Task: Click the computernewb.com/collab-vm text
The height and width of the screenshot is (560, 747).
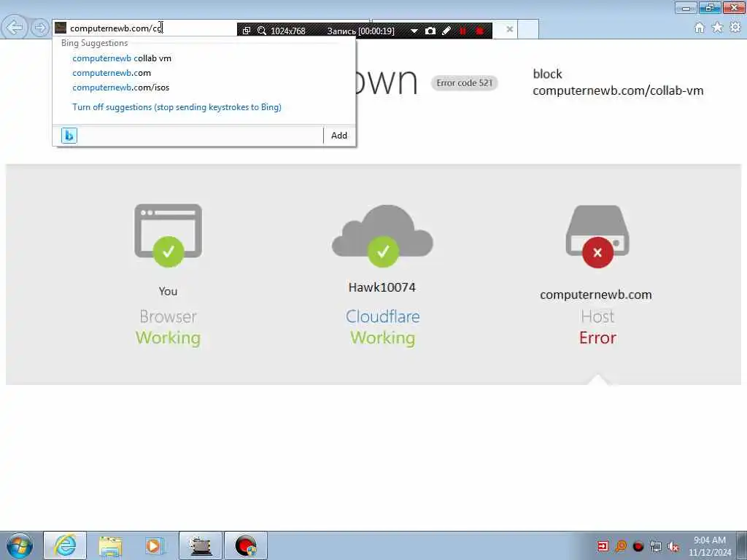Action: pos(618,90)
